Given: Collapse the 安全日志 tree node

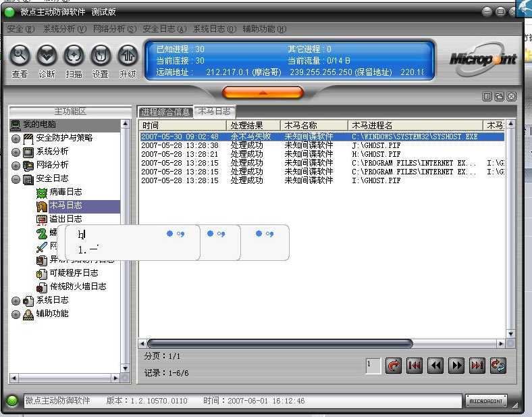Looking at the screenshot, I should pyautogui.click(x=16, y=179).
